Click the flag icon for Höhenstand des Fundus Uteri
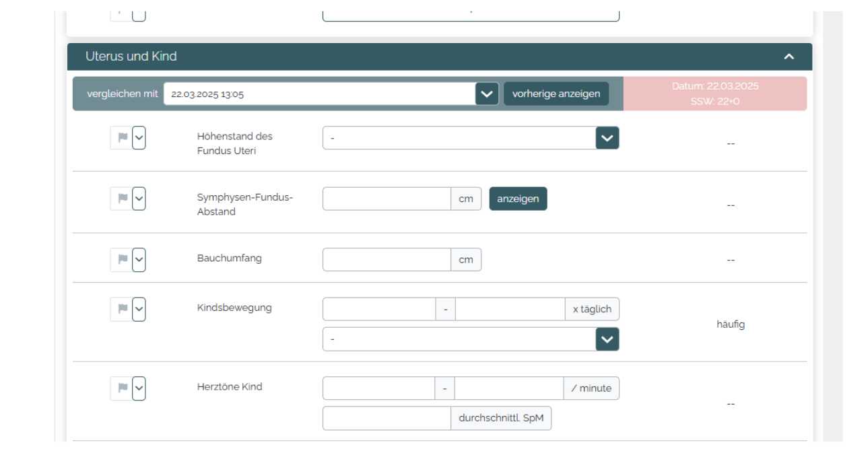 click(122, 138)
